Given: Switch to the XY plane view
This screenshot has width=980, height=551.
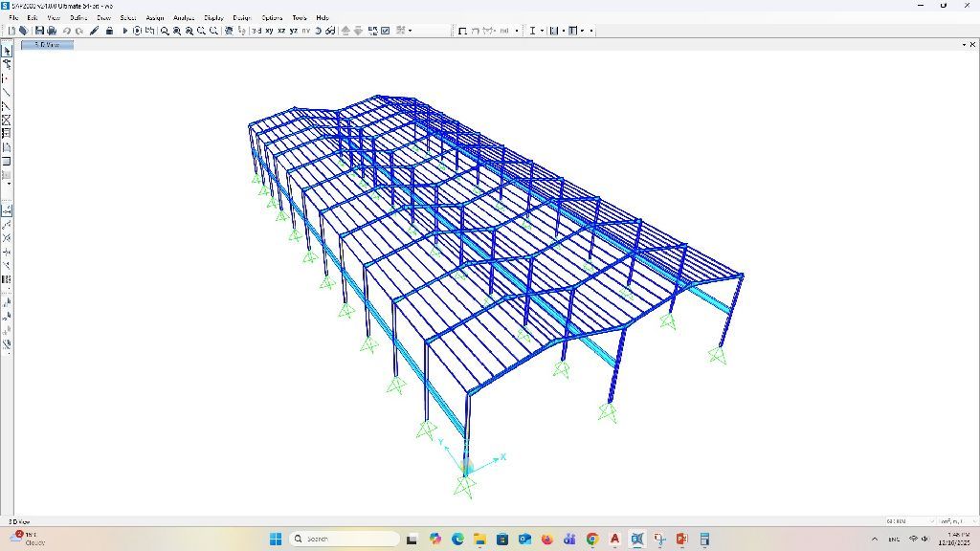Looking at the screenshot, I should pyautogui.click(x=269, y=31).
